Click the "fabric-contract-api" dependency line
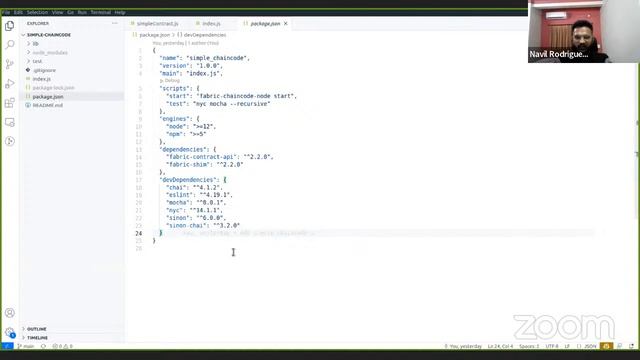This screenshot has width=640, height=360. pyautogui.click(x=220, y=157)
